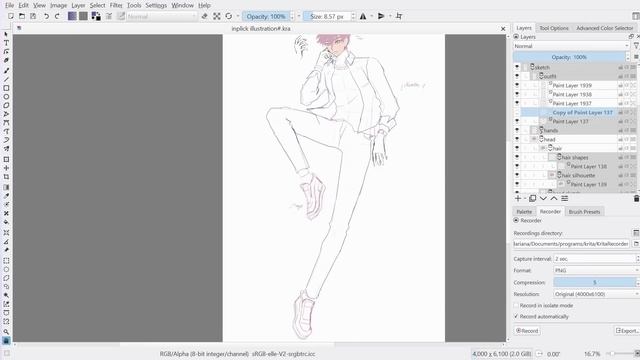Select the Freehand Brush tool

click(6, 71)
